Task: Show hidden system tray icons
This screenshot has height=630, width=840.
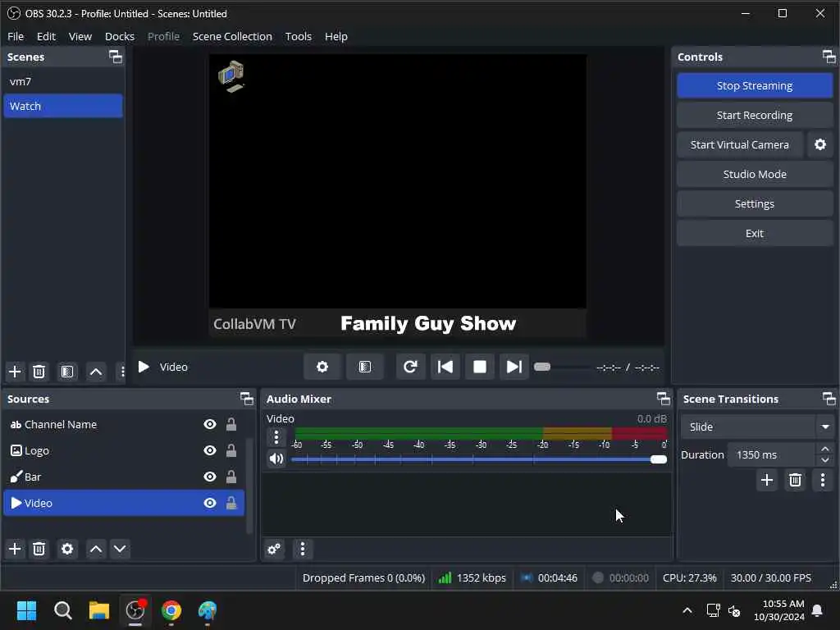Action: click(x=687, y=610)
